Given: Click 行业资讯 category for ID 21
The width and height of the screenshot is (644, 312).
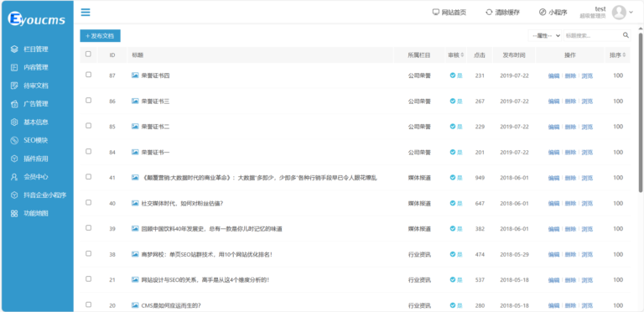Looking at the screenshot, I should [x=419, y=280].
